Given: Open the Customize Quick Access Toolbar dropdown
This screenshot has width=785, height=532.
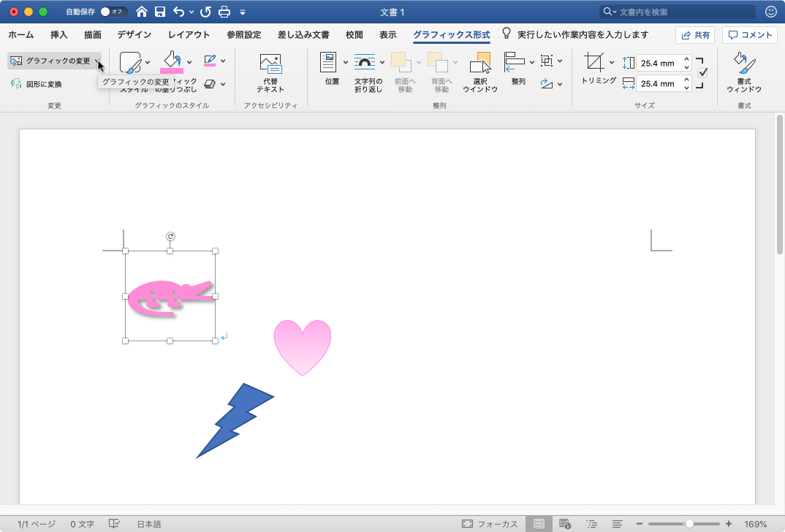Looking at the screenshot, I should (x=243, y=12).
